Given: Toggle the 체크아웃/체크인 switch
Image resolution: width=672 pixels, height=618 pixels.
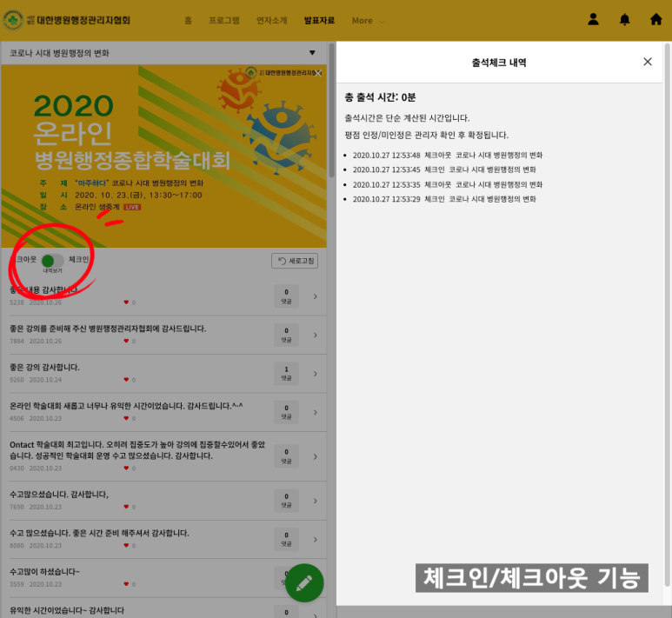Looking at the screenshot, I should point(52,260).
